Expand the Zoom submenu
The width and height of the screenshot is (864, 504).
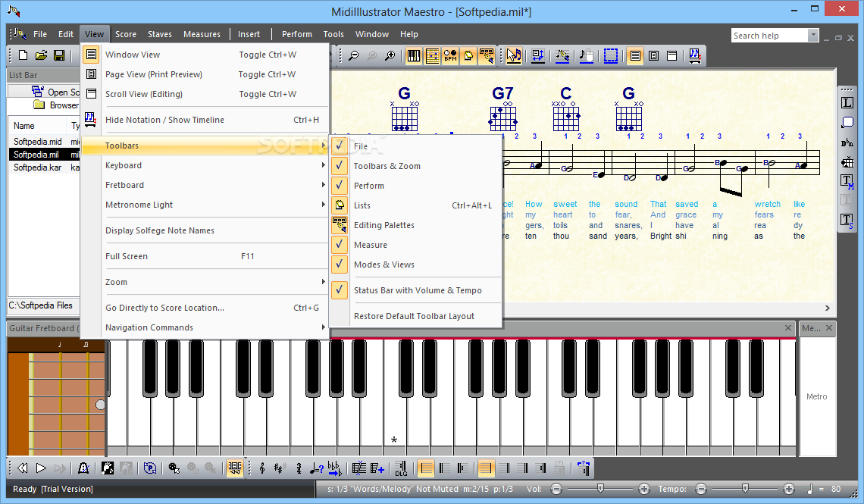205,282
